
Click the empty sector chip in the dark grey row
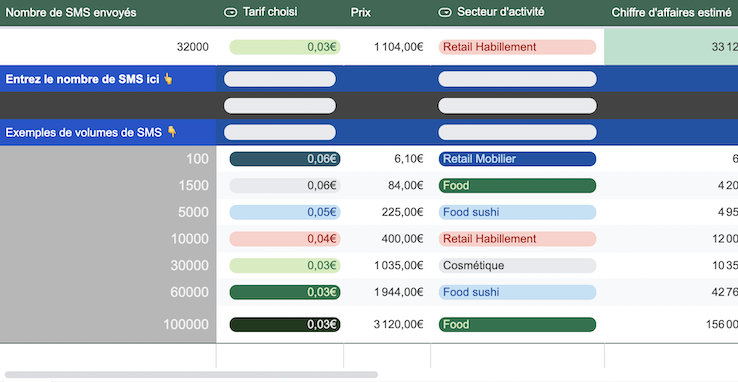(517, 106)
